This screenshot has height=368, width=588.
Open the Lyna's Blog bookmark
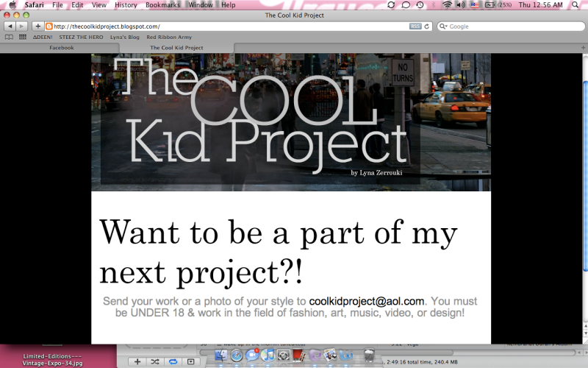124,38
